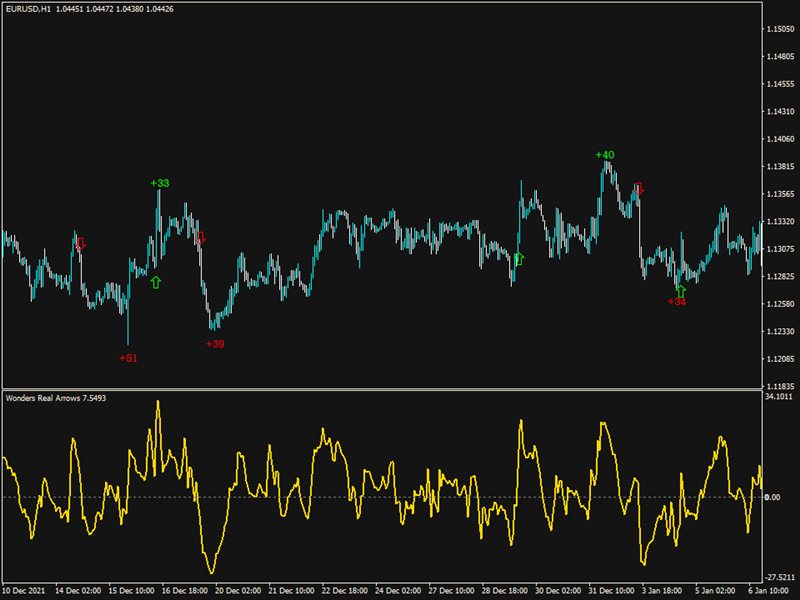Select the green buy arrow below the +33 peak
Viewport: 800px width, 600px height.
[x=156, y=282]
